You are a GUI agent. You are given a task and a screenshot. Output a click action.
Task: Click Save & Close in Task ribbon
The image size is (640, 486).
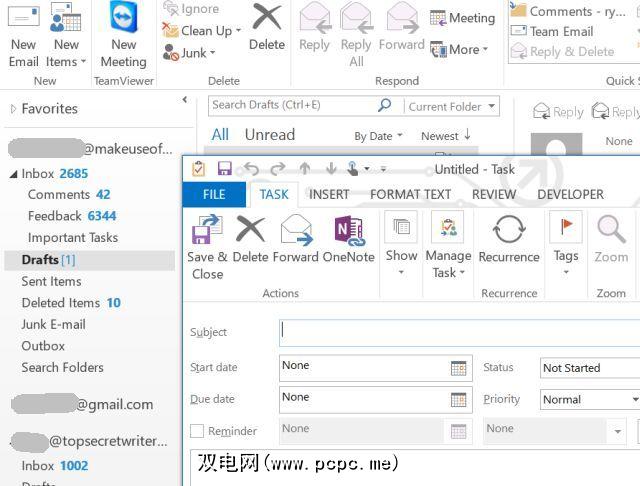pyautogui.click(x=207, y=247)
